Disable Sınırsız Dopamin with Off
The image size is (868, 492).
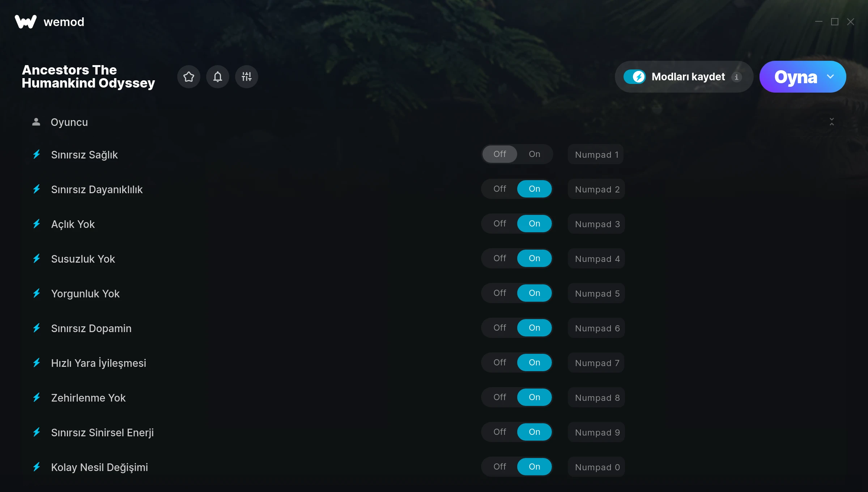tap(500, 328)
